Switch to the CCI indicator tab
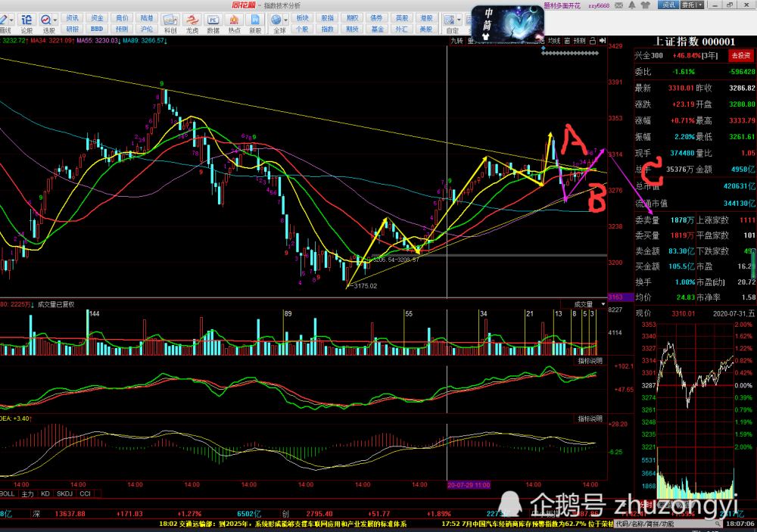This screenshot has width=757, height=532. click(x=85, y=493)
